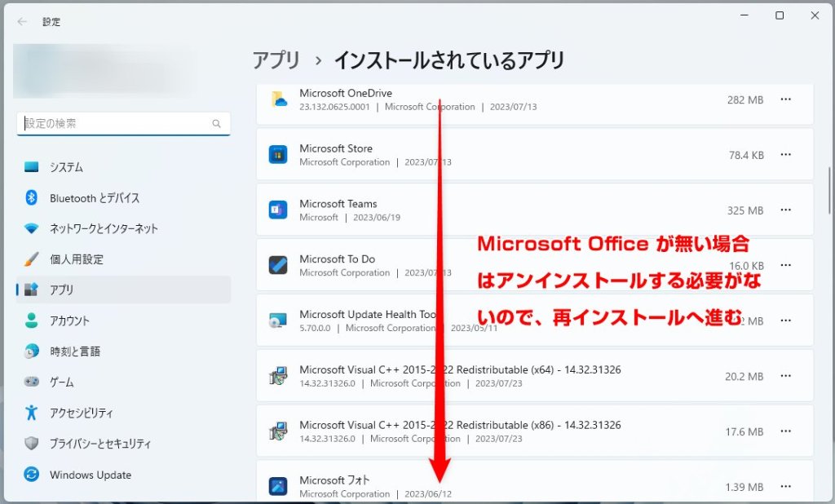The image size is (835, 504).
Task: Click the ゲーム controller icon
Action: point(32,382)
